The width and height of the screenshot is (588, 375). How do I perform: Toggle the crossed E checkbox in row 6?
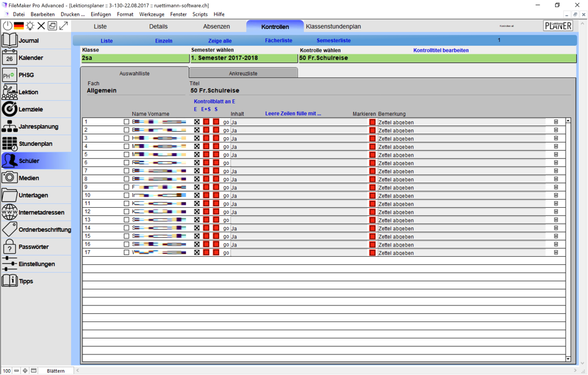coord(197,162)
